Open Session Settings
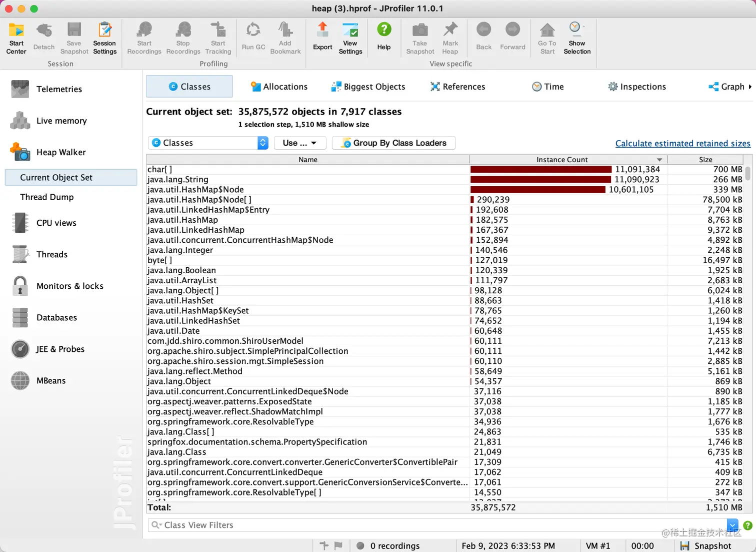The height and width of the screenshot is (552, 756). (104, 39)
